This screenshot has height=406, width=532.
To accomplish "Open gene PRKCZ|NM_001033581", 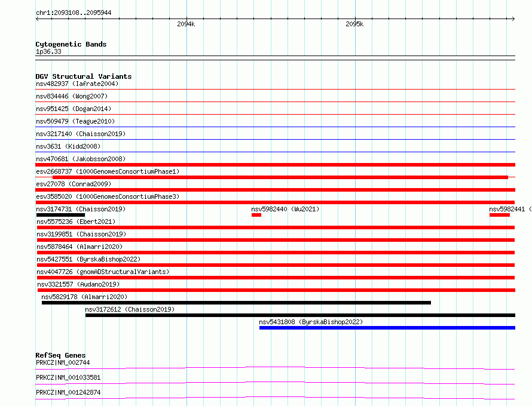I will (68, 377).
